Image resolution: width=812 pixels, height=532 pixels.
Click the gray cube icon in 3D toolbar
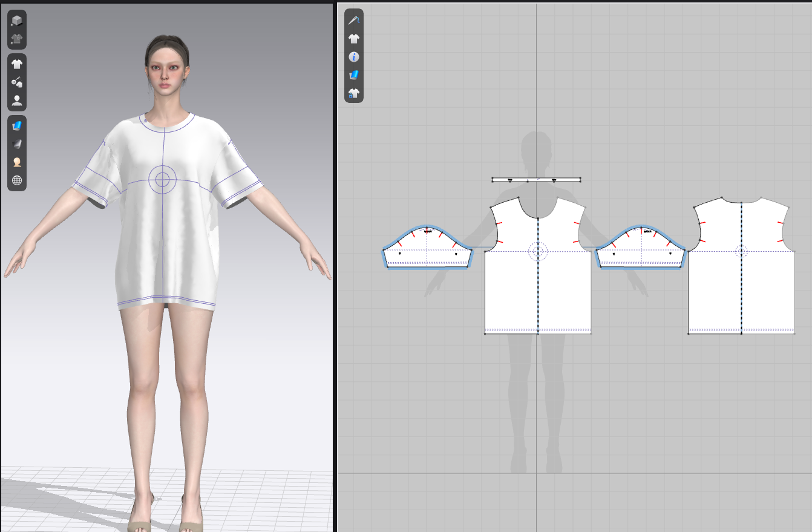tap(17, 21)
